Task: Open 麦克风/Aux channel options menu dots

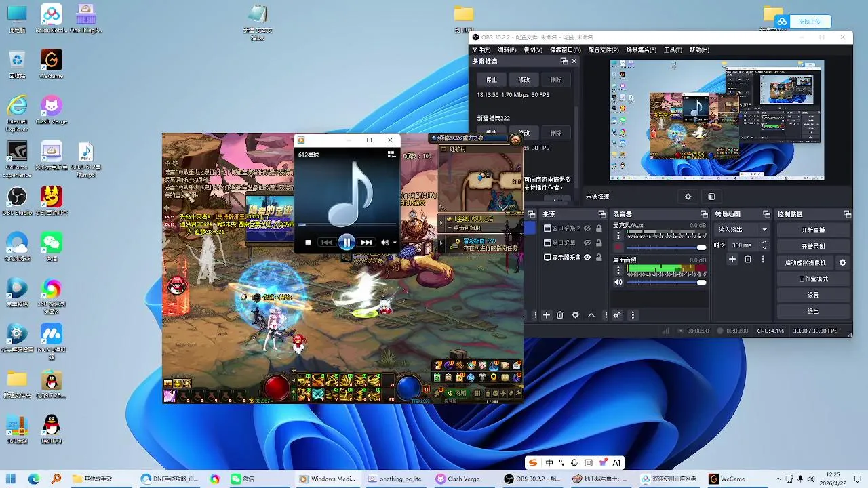Action: click(618, 234)
